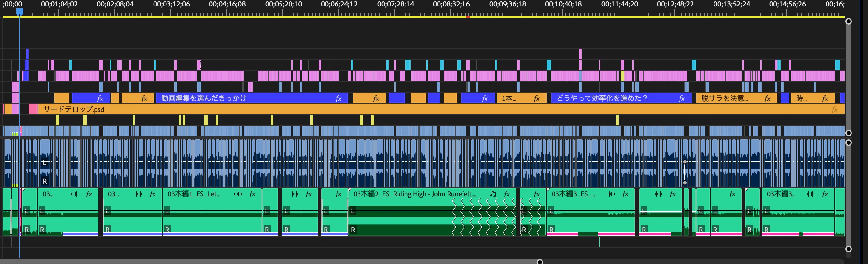
Task: Click lower volume keyframe on audio rubber band
Action: pos(685,183)
